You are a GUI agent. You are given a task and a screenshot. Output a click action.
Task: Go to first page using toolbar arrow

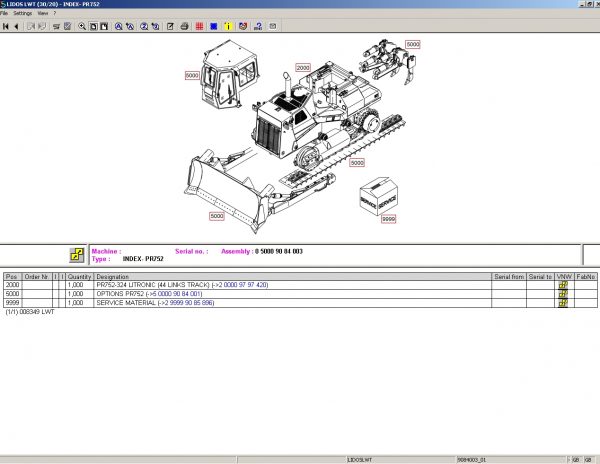pos(6,26)
